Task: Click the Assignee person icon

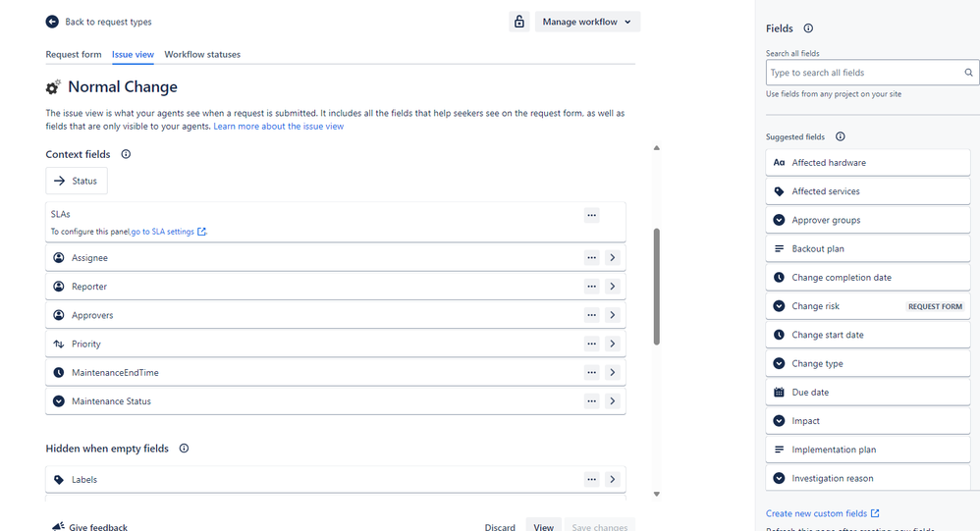Action: pos(59,258)
